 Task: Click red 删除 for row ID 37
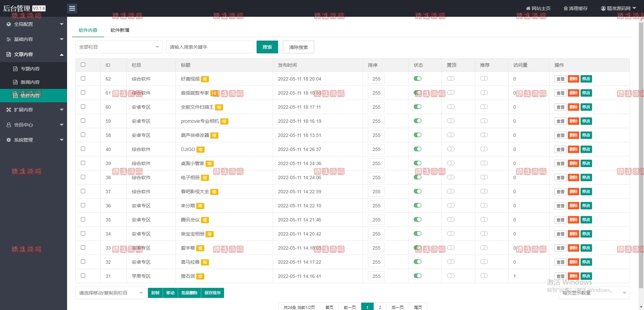pos(574,192)
